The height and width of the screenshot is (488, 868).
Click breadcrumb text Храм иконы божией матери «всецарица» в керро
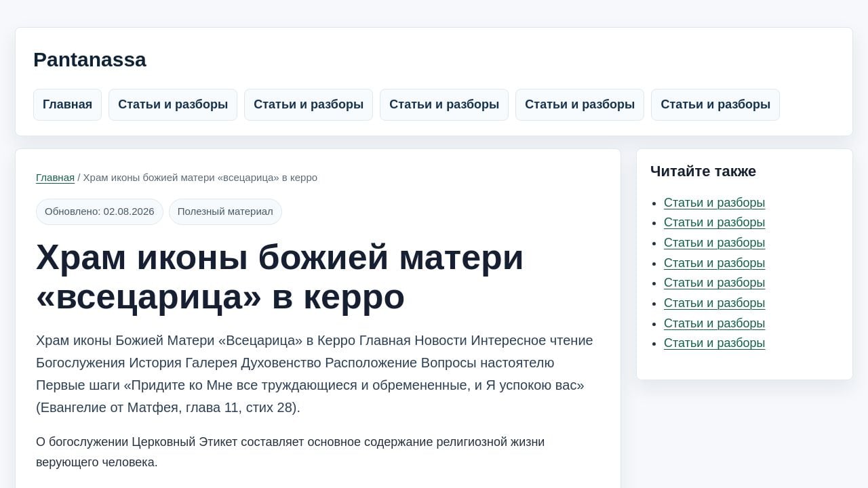tap(200, 178)
